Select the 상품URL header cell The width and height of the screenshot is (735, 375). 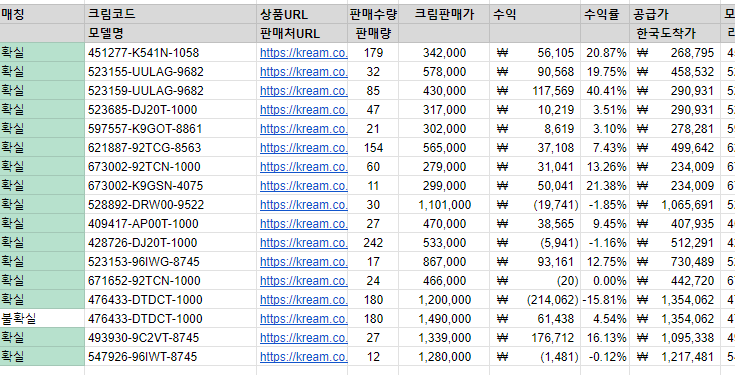pyautogui.click(x=302, y=15)
